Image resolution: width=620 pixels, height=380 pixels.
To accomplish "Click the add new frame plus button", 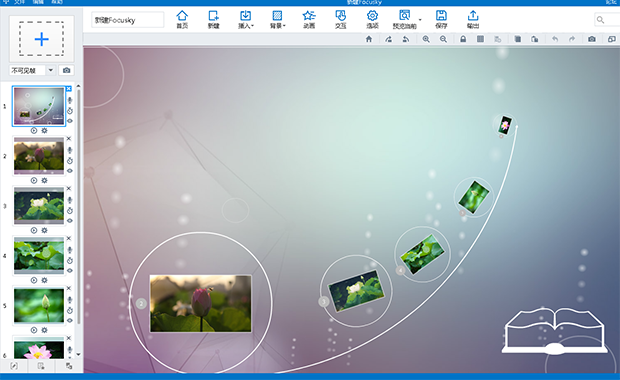I will (42, 39).
